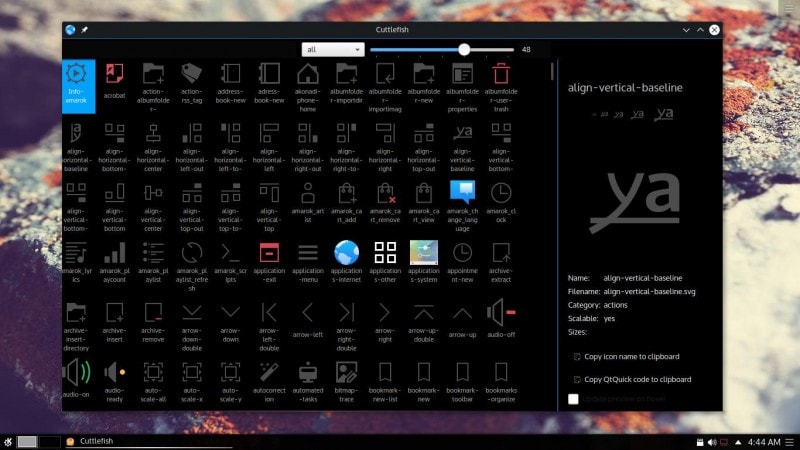Image resolution: width=800 pixels, height=450 pixels.
Task: Open the KDE application launcher
Action: pyautogui.click(x=9, y=441)
